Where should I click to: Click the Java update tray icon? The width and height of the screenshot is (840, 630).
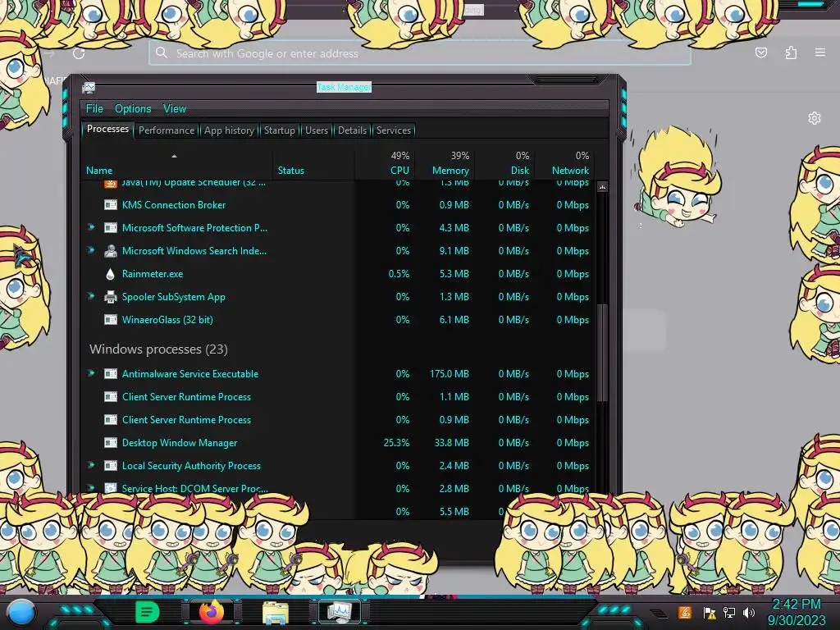[685, 612]
